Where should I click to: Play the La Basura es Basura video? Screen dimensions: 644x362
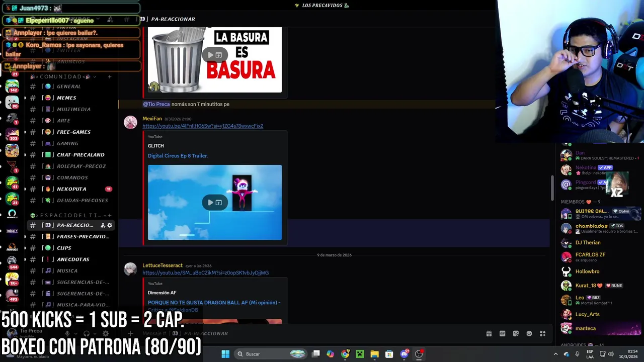tap(210, 55)
